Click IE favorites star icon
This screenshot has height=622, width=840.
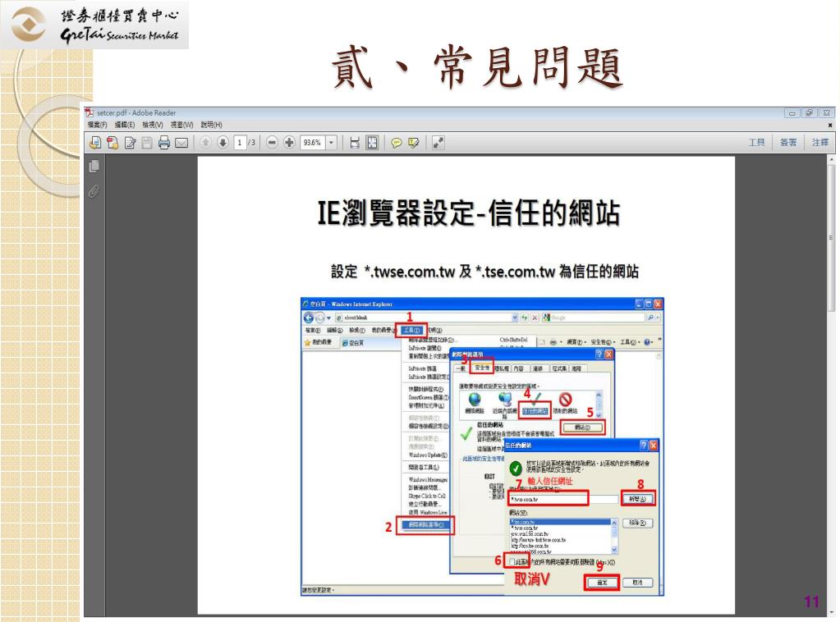(x=307, y=342)
